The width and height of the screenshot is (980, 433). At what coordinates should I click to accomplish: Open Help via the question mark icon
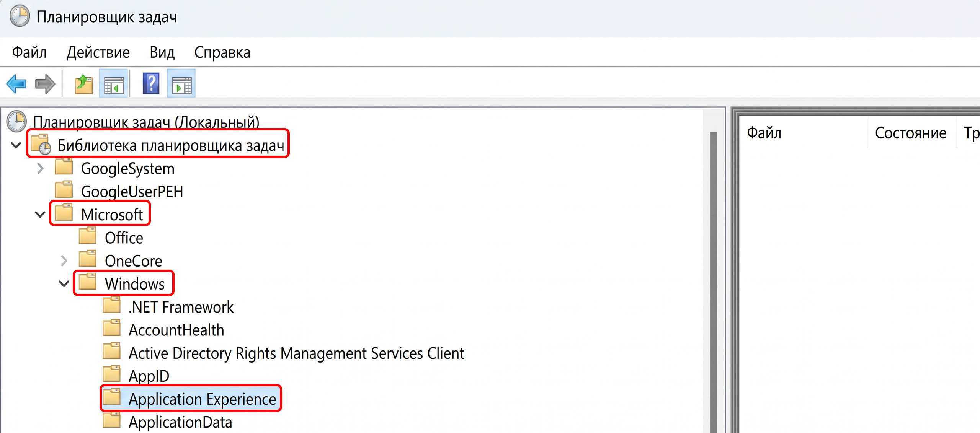click(x=151, y=84)
